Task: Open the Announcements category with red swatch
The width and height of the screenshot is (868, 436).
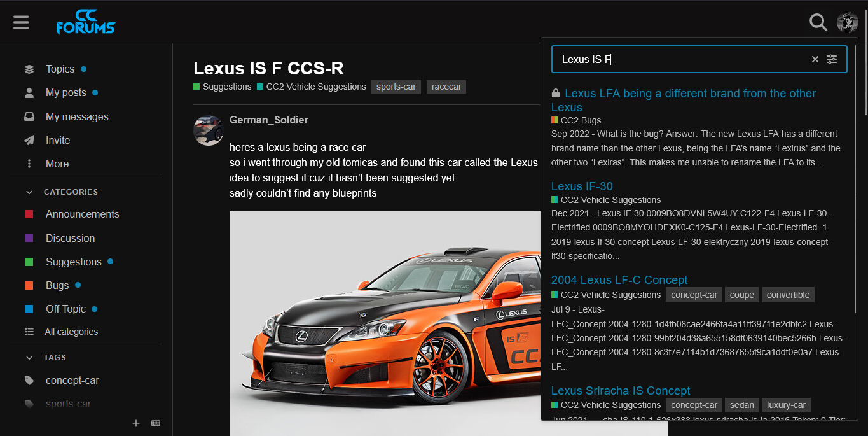Action: [x=82, y=214]
